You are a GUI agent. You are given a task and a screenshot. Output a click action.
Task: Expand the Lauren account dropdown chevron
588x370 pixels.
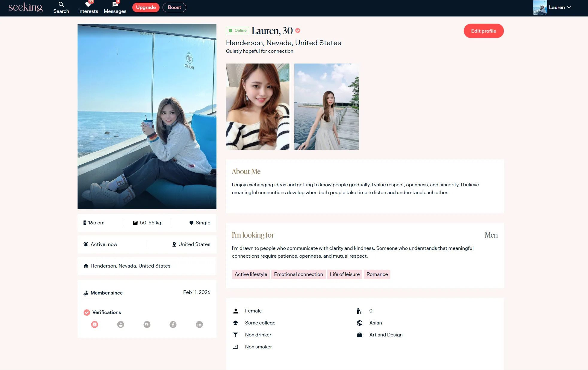569,7
